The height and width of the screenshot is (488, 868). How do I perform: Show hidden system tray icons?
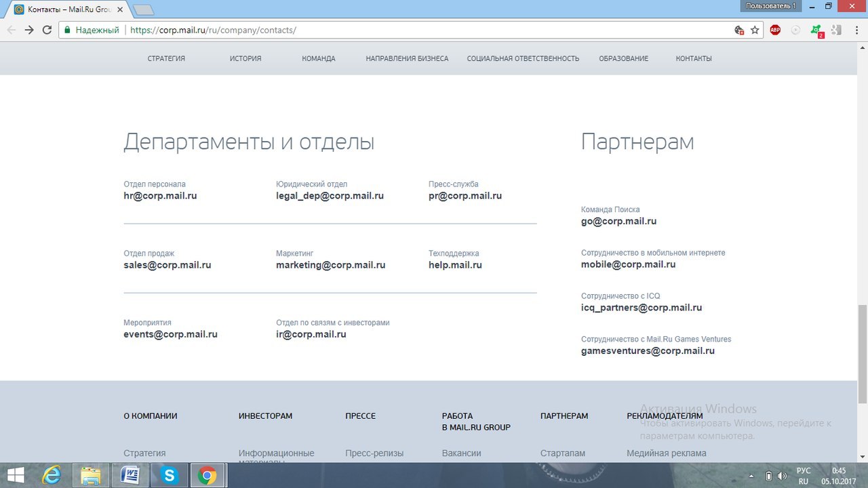(x=750, y=476)
